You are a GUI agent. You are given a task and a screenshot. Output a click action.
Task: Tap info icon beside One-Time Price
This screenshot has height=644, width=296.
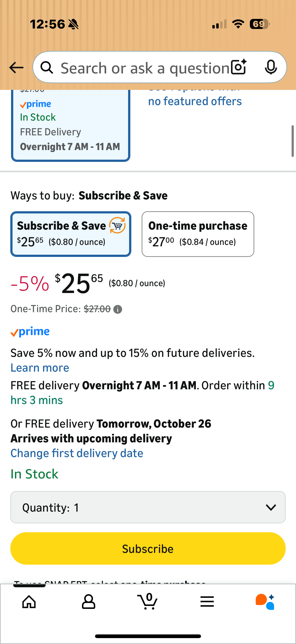click(x=118, y=309)
